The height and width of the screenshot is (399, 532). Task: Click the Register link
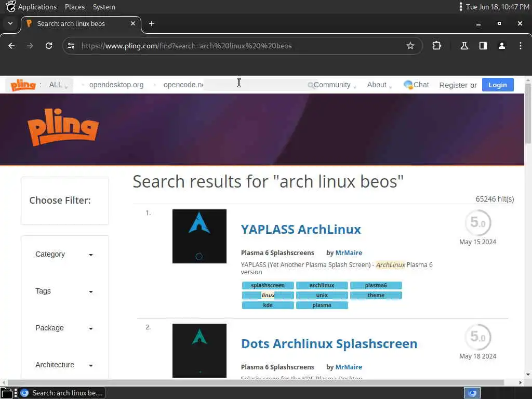[453, 85]
